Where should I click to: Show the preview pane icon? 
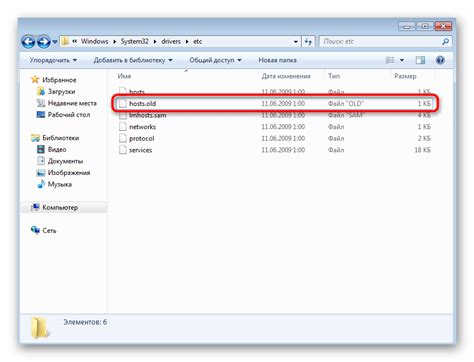coord(420,60)
